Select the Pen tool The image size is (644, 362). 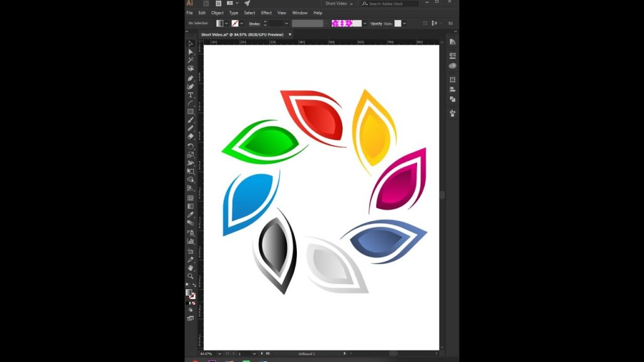(191, 79)
